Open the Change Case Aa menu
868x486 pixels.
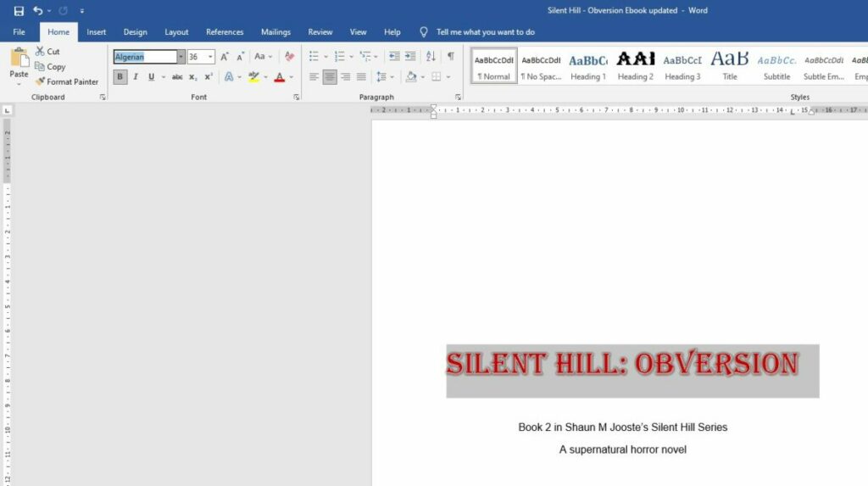click(x=263, y=57)
